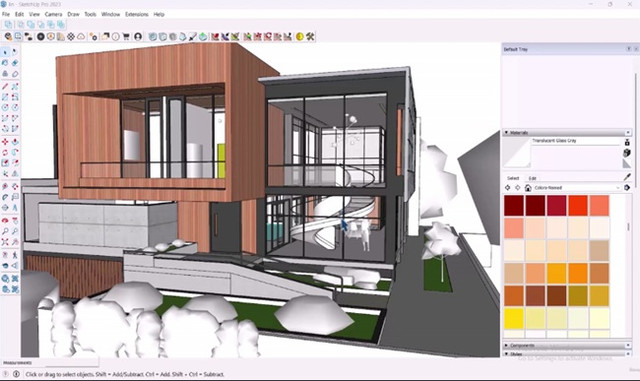Open the File menu

[x=6, y=14]
